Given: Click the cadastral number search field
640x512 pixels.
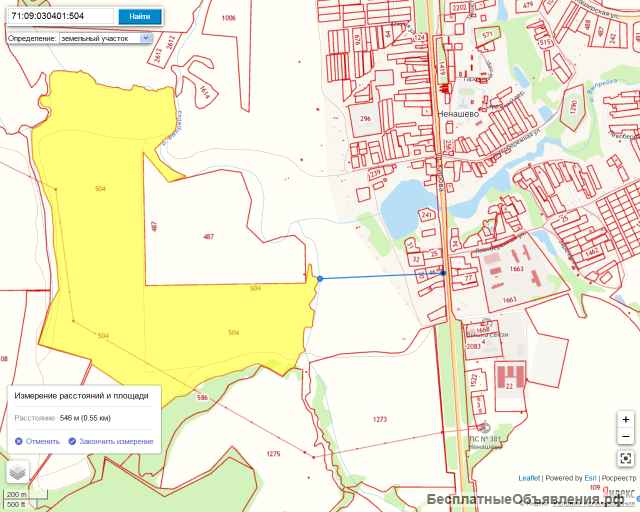Looking at the screenshot, I should 60,16.
